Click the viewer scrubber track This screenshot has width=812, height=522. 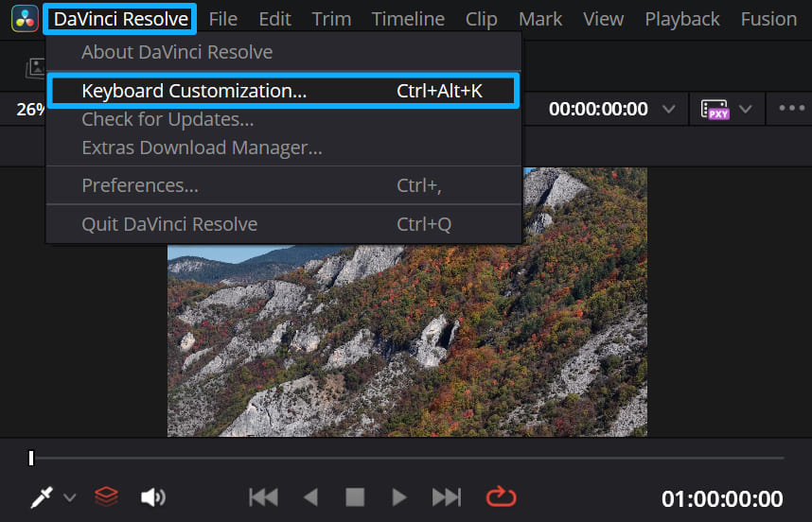pyautogui.click(x=409, y=458)
